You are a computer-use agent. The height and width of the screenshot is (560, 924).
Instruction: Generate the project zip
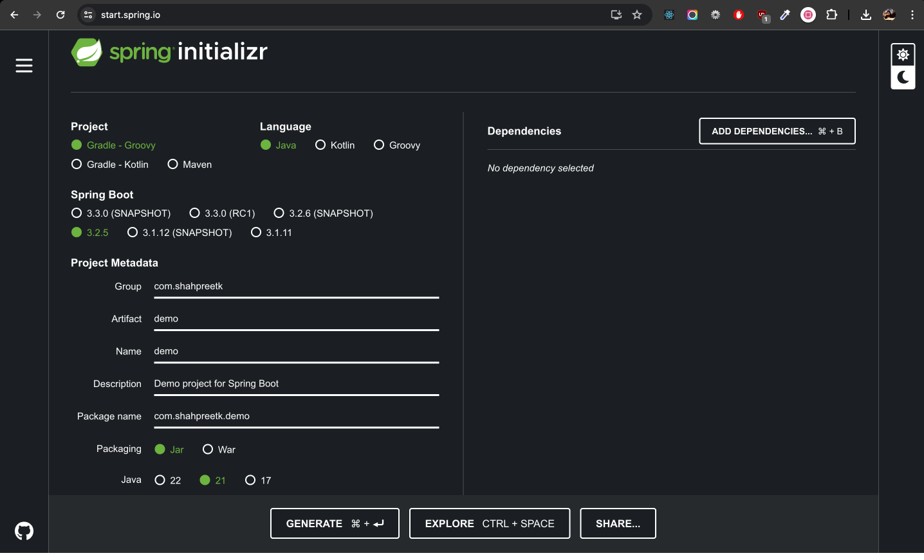click(x=335, y=523)
